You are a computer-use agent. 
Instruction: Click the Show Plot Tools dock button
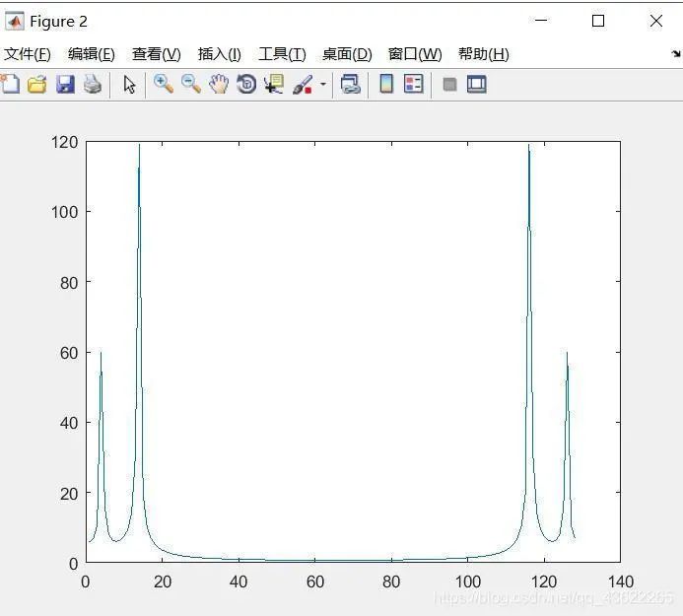(477, 85)
